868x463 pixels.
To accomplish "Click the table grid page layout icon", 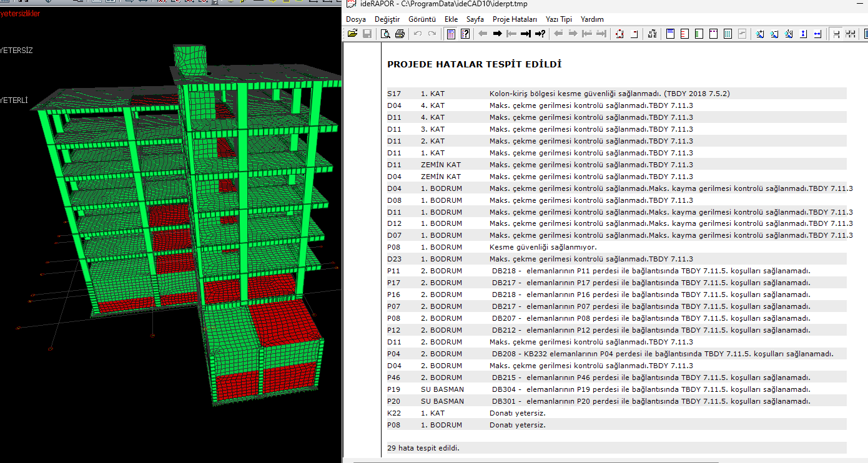I will pos(727,34).
